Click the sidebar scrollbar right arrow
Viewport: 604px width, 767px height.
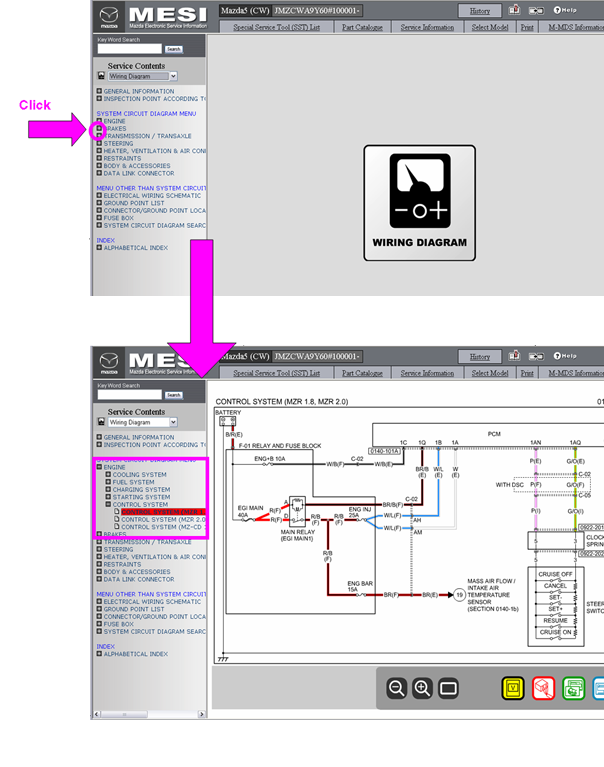click(201, 714)
